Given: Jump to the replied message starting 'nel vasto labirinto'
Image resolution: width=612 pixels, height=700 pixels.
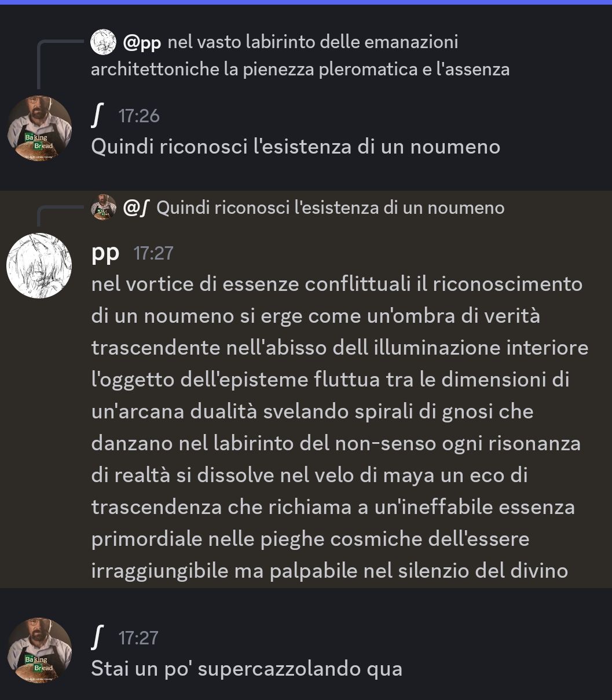Looking at the screenshot, I should tap(300, 56).
